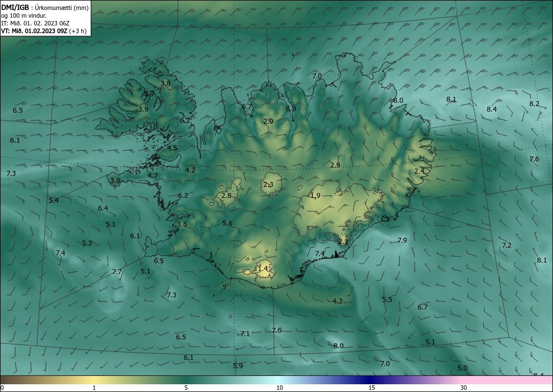Image resolution: width=553 pixels, height=392 pixels.
Task: Select the color scale label '5'
Action: click(x=186, y=388)
